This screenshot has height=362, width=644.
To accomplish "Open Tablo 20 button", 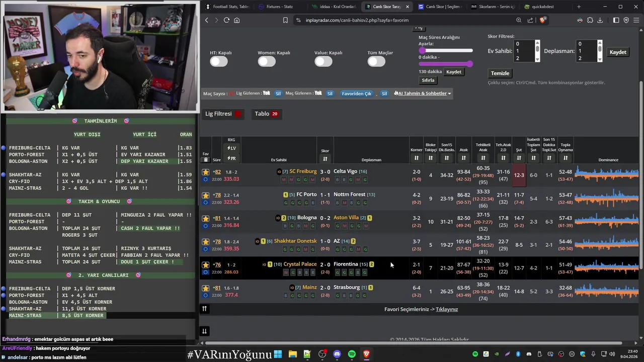I will coord(266,114).
